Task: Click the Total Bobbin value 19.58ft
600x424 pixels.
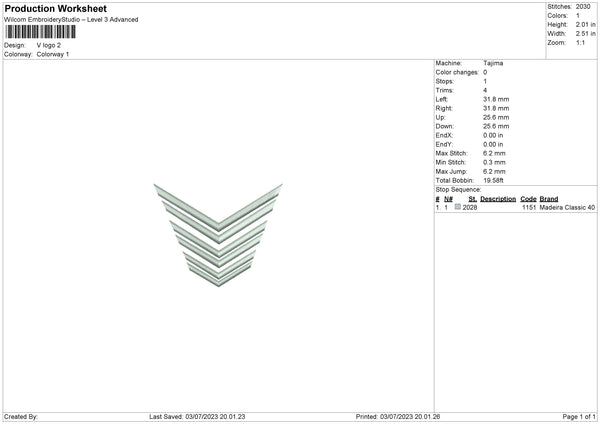Action: click(x=493, y=180)
